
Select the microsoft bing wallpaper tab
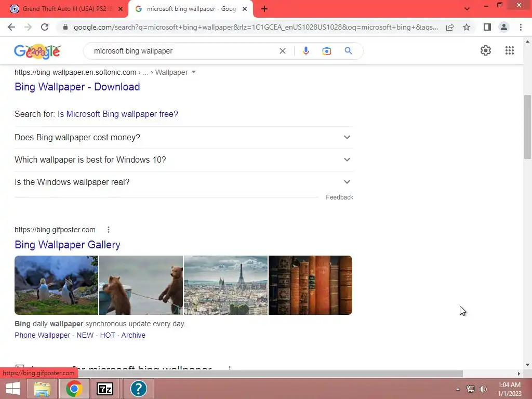(191, 9)
